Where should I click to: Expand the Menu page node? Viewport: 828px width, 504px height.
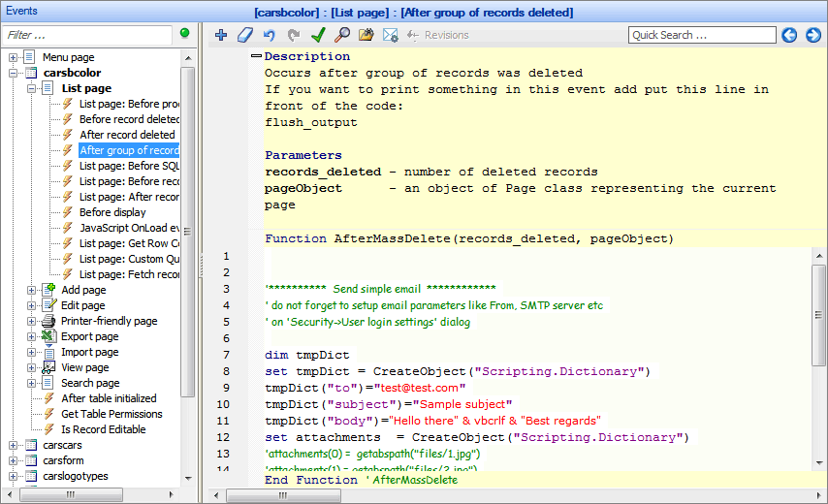point(14,57)
